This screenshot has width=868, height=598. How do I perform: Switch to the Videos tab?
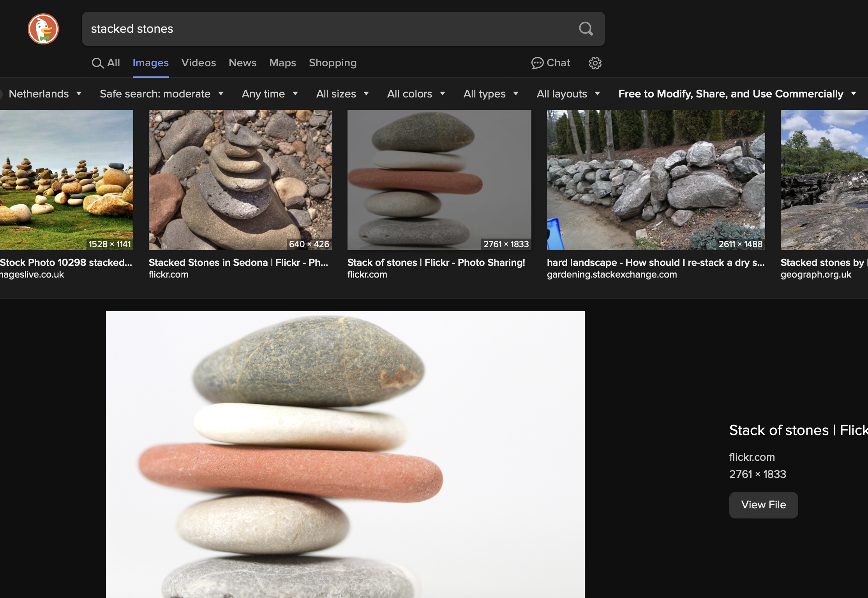click(199, 63)
